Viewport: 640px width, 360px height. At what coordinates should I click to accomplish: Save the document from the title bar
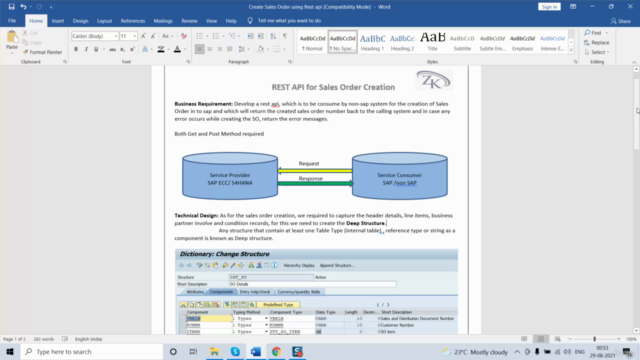(x=11, y=7)
